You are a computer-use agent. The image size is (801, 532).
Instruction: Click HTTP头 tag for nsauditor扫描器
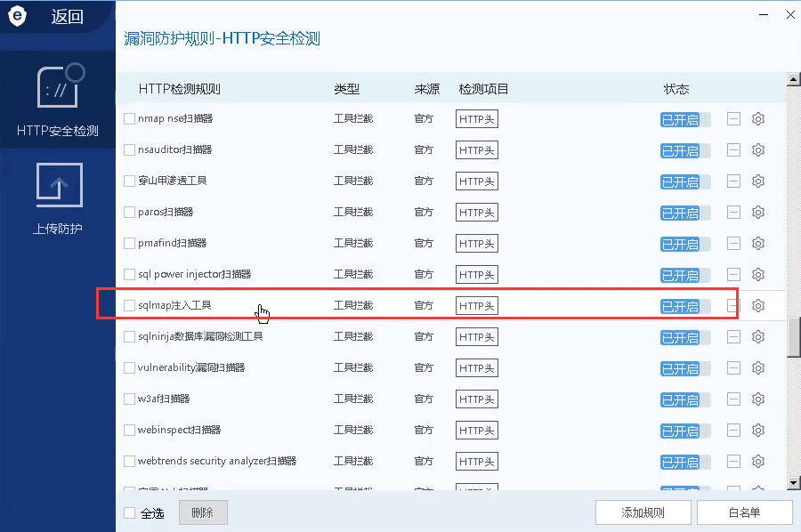point(477,150)
